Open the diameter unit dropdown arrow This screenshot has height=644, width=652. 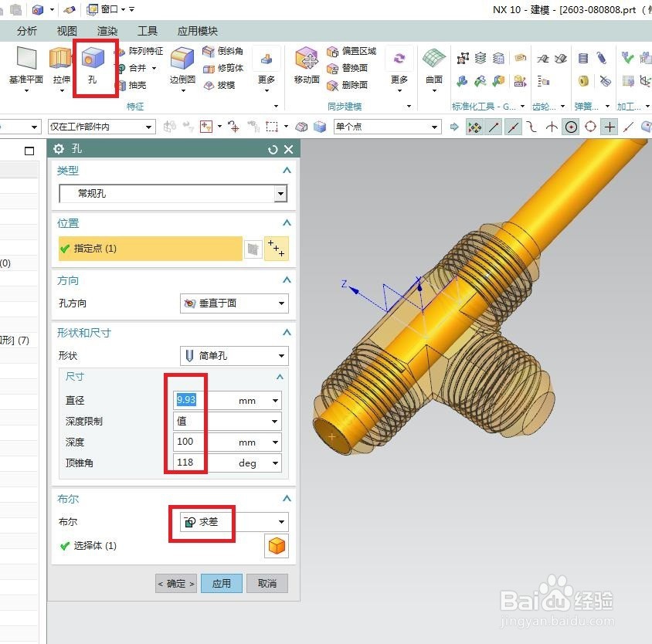point(275,401)
